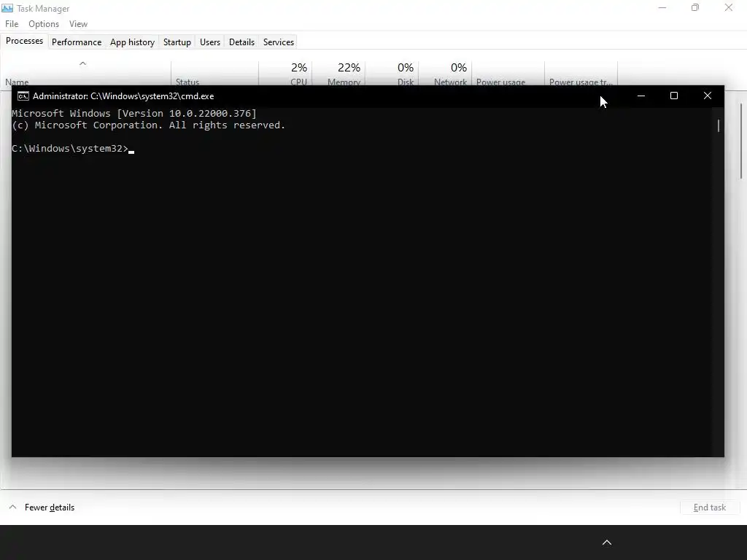Open the File menu in Task Manager
Image resolution: width=747 pixels, height=560 pixels.
[12, 24]
